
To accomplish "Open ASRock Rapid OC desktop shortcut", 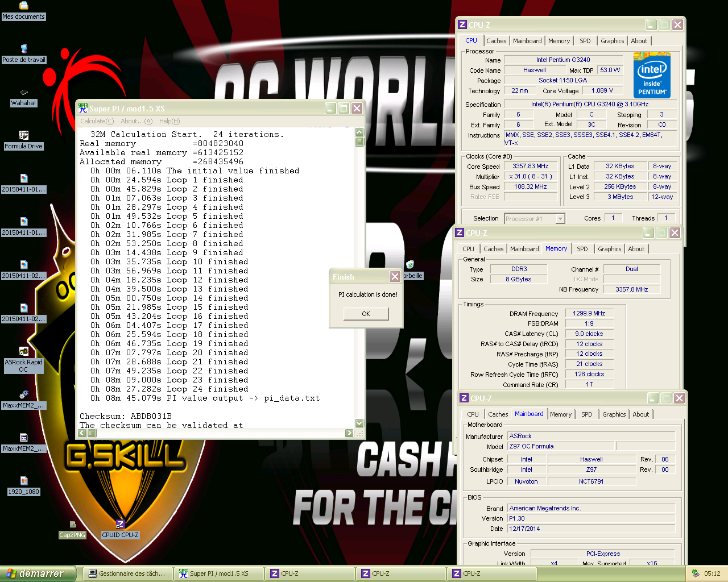I will [x=23, y=360].
